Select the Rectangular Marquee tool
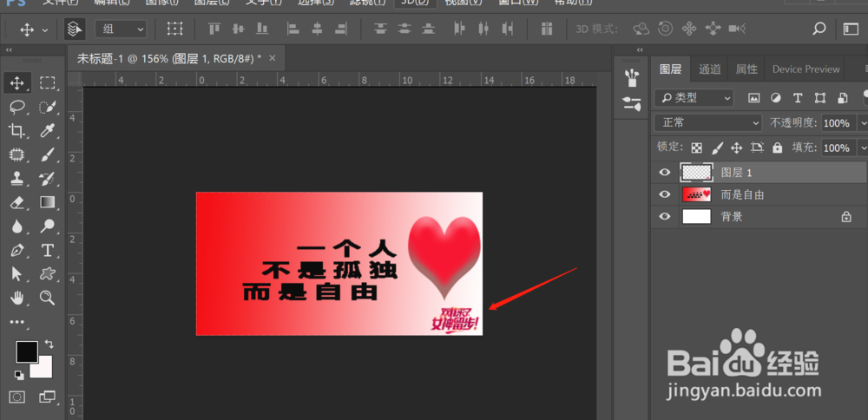The height and width of the screenshot is (420, 868). click(x=48, y=83)
